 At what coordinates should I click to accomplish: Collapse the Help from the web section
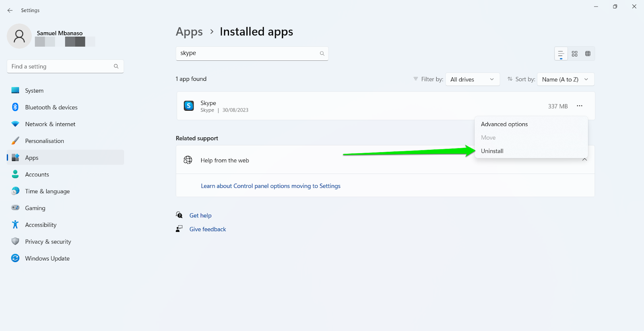pyautogui.click(x=584, y=160)
